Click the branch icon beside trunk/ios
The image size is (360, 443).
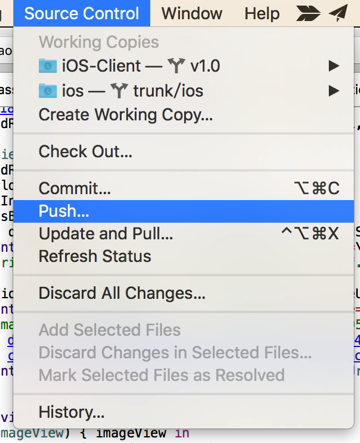point(119,90)
